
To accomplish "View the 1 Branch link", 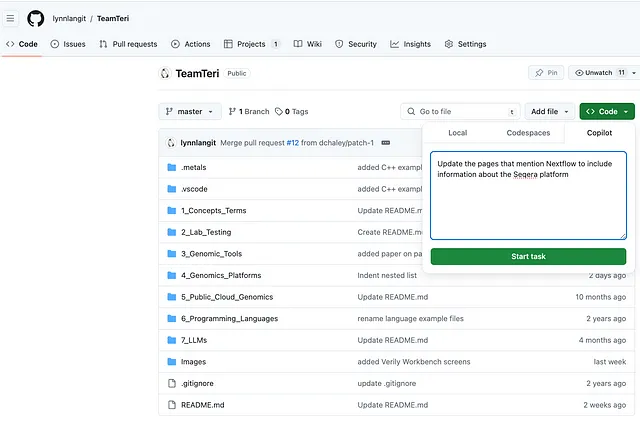I will pyautogui.click(x=249, y=111).
